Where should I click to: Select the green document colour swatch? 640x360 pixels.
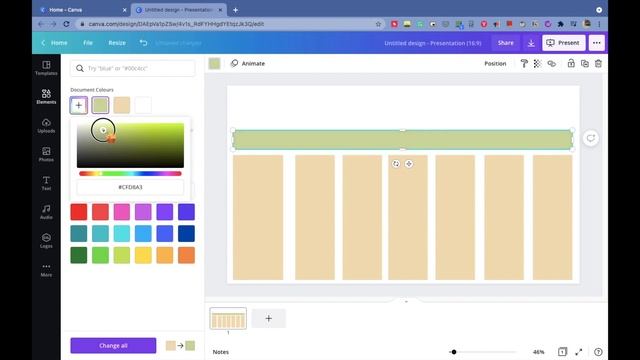click(100, 105)
